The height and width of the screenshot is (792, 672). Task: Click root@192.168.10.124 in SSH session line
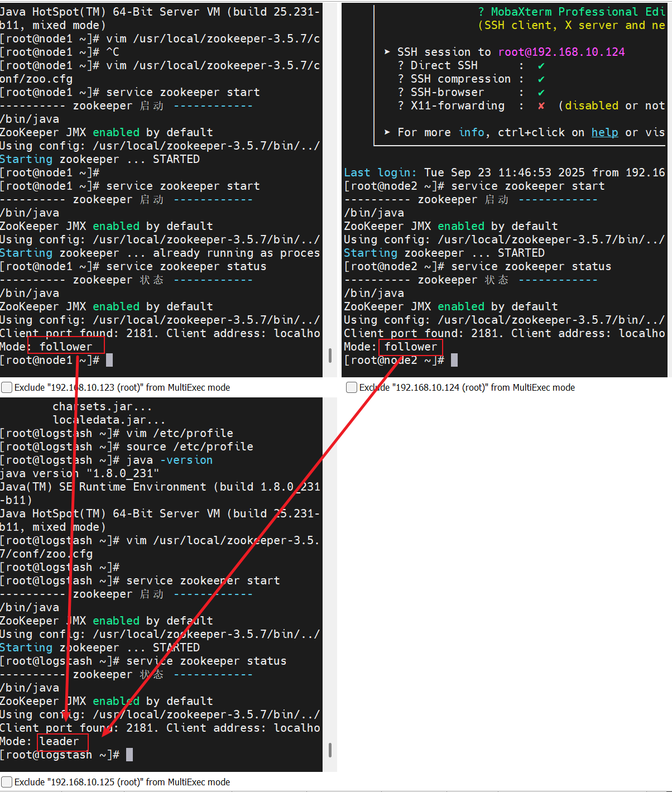tap(561, 52)
